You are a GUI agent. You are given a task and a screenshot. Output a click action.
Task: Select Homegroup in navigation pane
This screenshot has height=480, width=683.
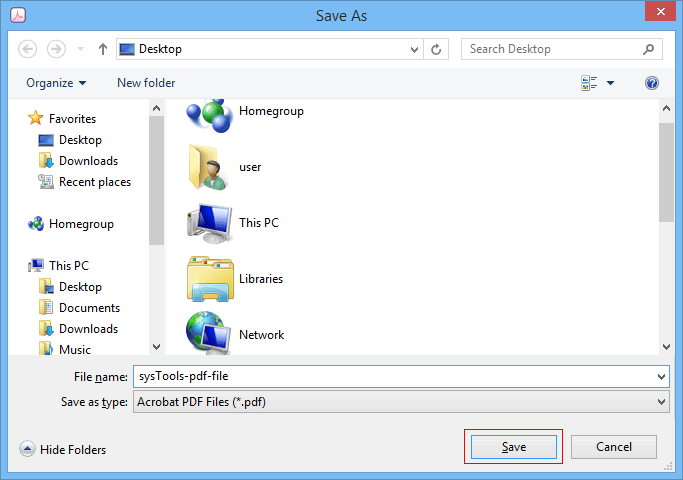tap(81, 224)
